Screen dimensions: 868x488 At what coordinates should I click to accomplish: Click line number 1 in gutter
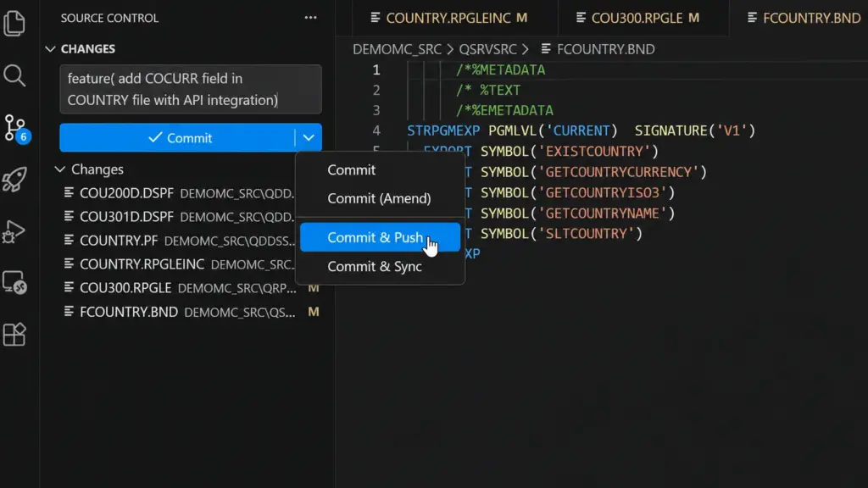point(376,69)
